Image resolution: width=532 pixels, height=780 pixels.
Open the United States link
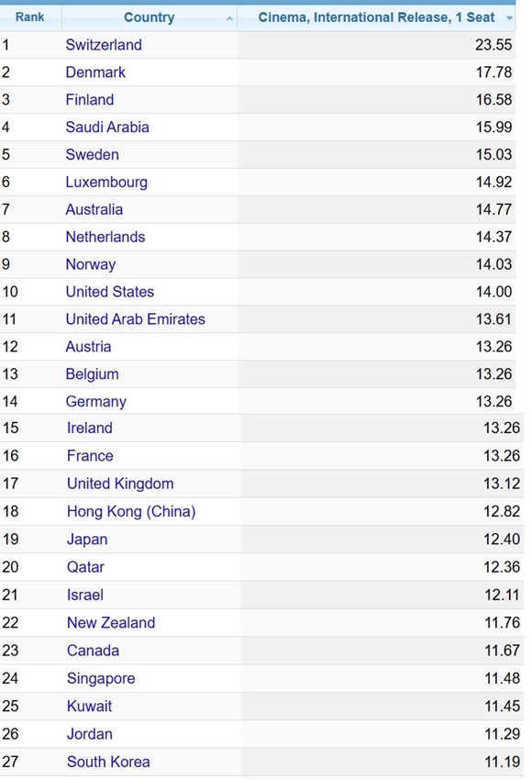[x=110, y=292]
